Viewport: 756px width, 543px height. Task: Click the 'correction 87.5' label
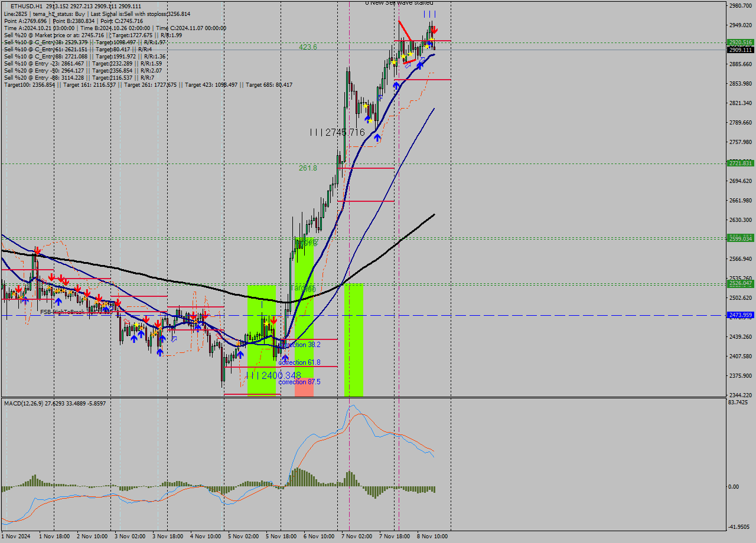[x=299, y=382]
